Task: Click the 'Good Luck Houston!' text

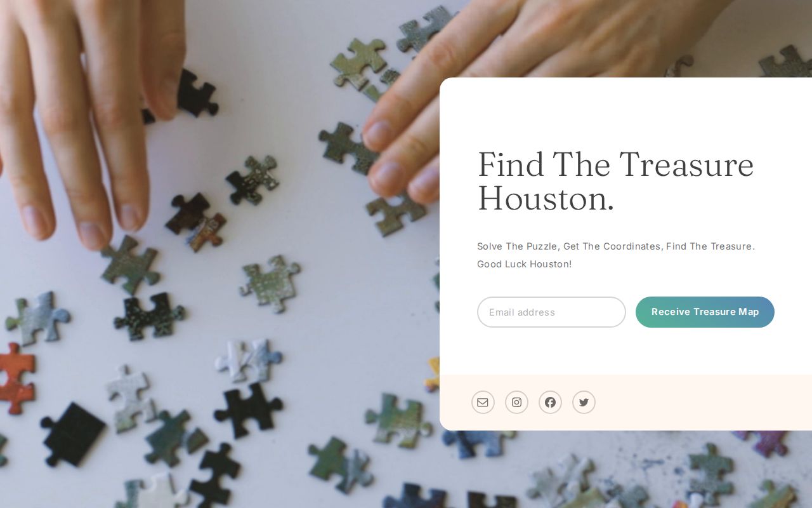Action: pyautogui.click(x=524, y=264)
